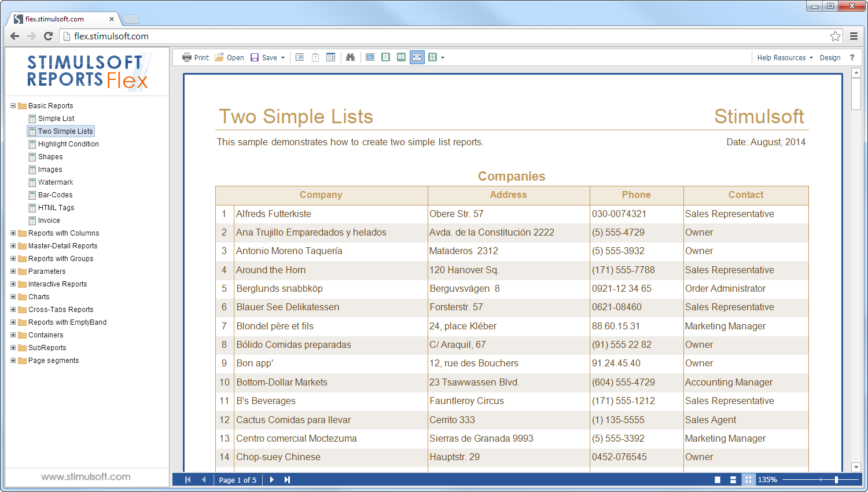868x492 pixels.
Task: Open the Simple List report
Action: [52, 119]
